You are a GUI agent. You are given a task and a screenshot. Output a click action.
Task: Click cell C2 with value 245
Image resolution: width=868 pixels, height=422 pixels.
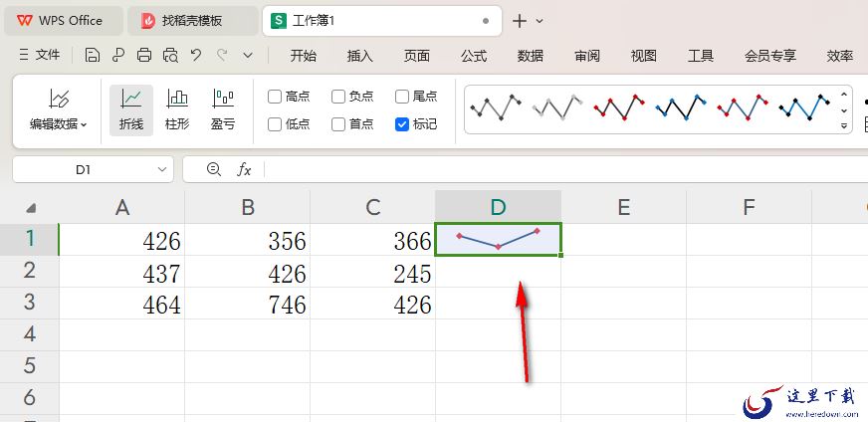coord(373,272)
